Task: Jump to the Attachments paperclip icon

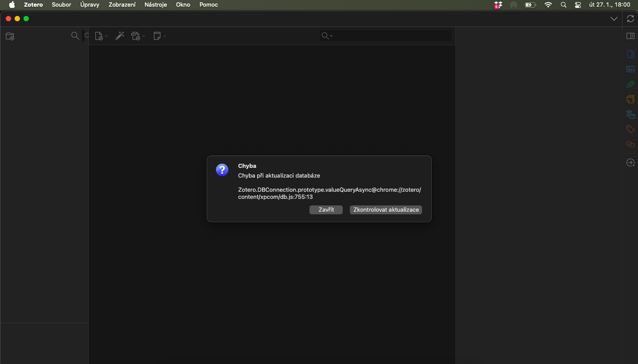Action: point(630,84)
